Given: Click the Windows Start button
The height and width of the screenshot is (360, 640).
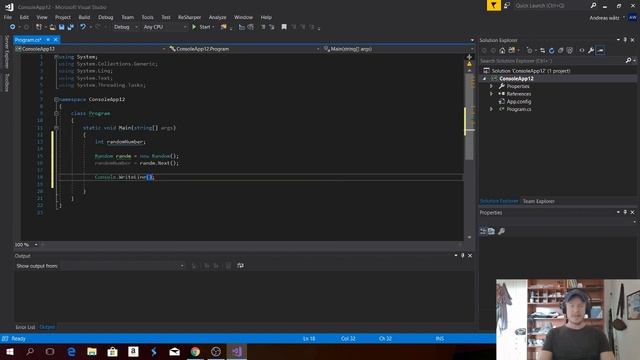Looking at the screenshot, I should coord(10,351).
